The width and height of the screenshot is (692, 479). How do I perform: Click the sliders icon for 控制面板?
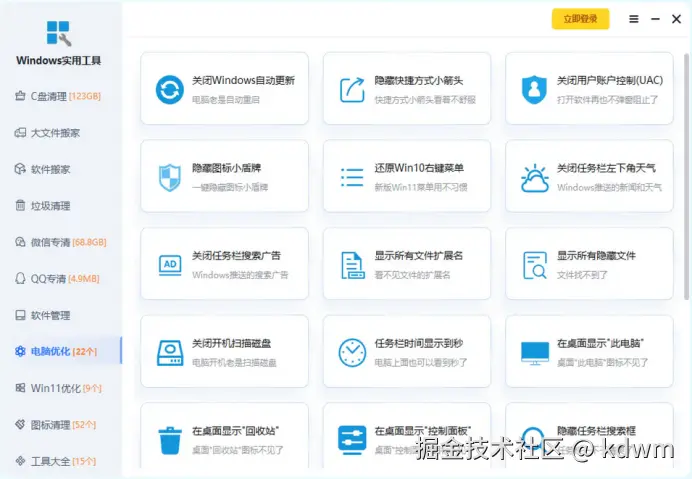click(x=352, y=440)
